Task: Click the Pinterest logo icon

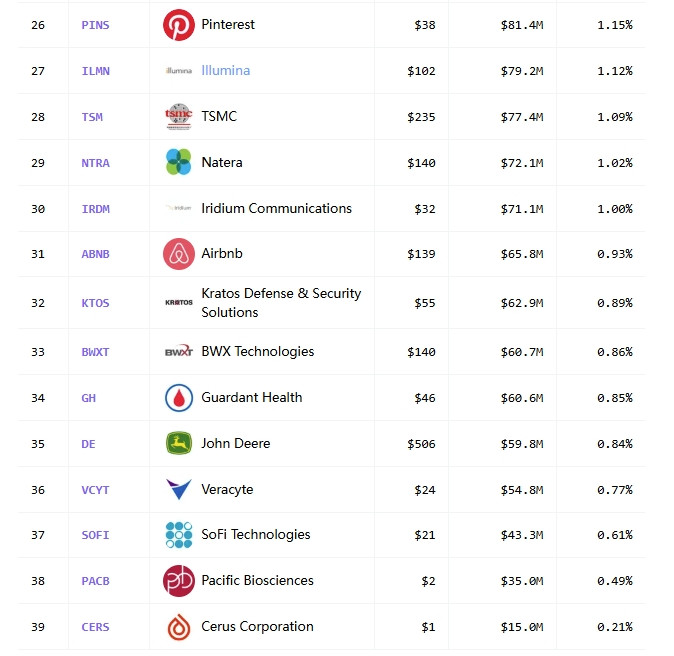Action: coord(179,25)
